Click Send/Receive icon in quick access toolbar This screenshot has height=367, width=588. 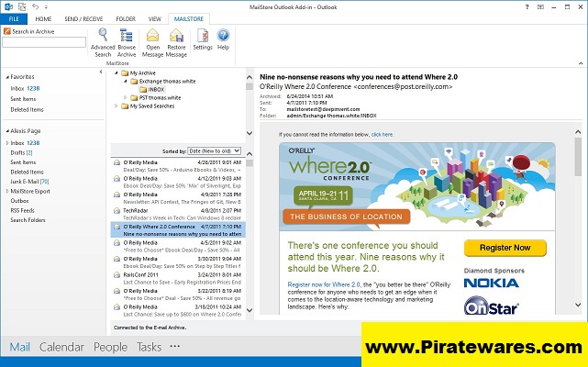click(x=22, y=5)
